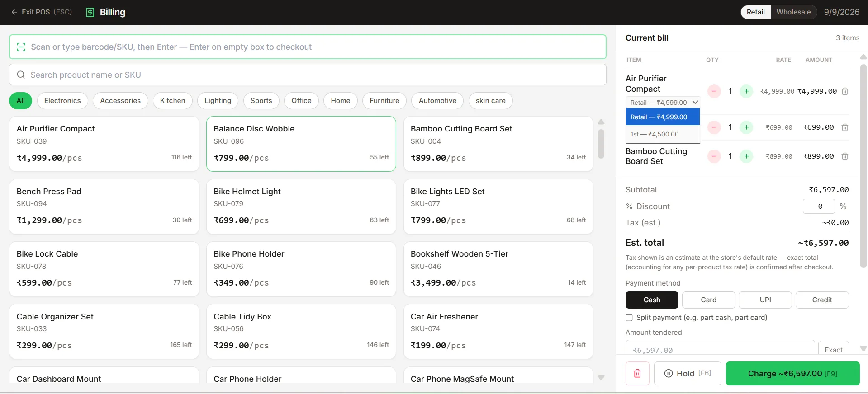
Task: Click the search magnifier icon
Action: pyautogui.click(x=21, y=75)
